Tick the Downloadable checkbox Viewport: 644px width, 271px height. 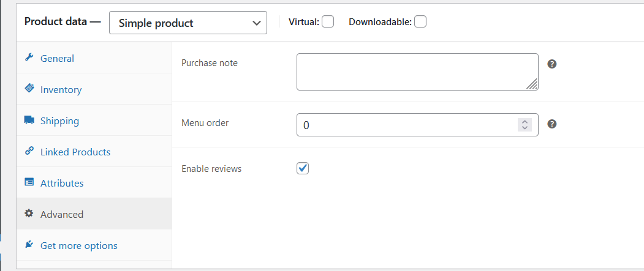[x=420, y=22]
